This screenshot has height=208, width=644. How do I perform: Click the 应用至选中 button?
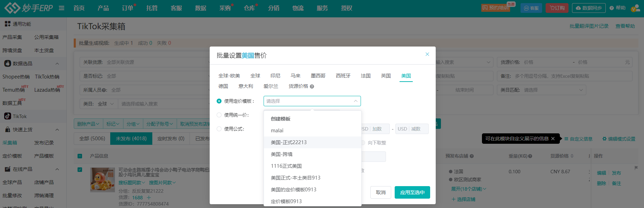coord(412,192)
